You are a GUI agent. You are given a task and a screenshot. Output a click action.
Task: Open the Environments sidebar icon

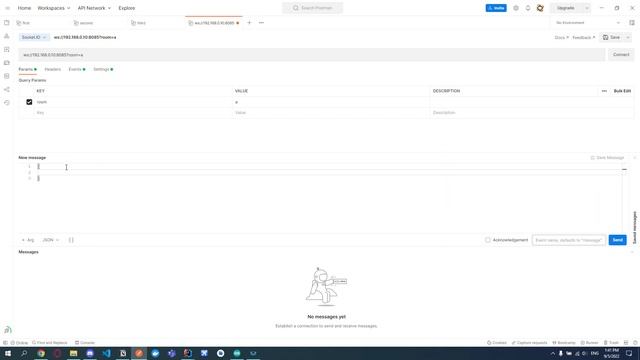pos(7,49)
